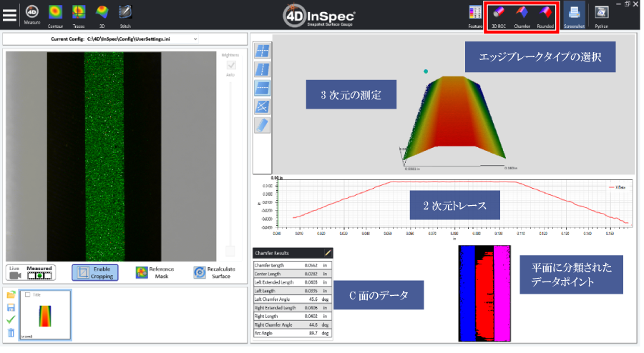Select the 3D ROC edge break type

click(499, 16)
